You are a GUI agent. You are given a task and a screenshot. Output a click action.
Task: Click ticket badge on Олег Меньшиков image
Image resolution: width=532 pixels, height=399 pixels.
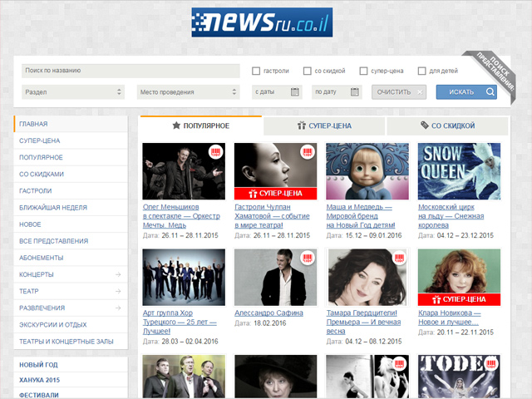point(216,151)
